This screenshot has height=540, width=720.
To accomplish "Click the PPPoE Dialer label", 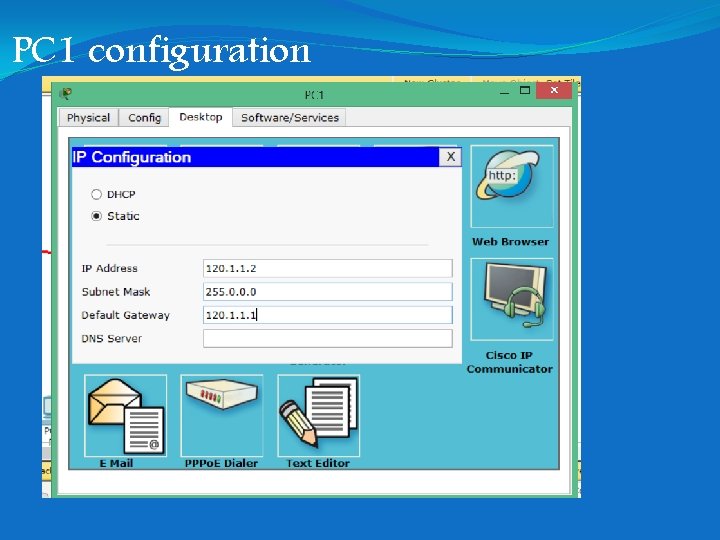I will click(221, 463).
